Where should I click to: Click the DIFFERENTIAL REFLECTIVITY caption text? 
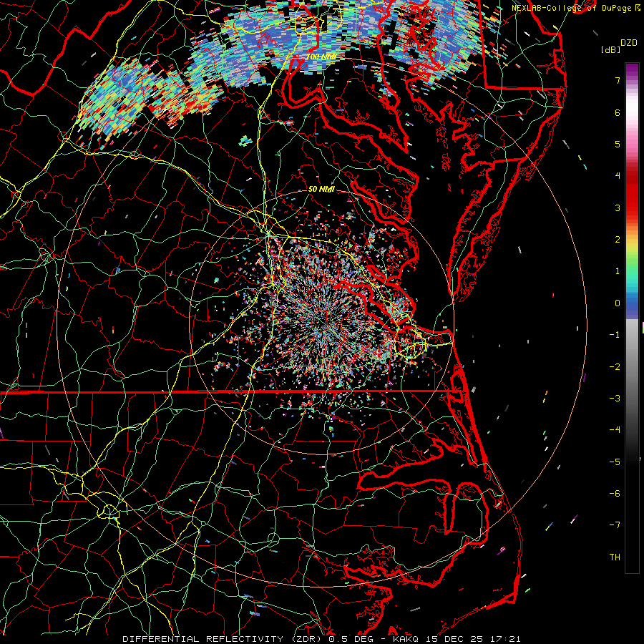[x=203, y=639]
